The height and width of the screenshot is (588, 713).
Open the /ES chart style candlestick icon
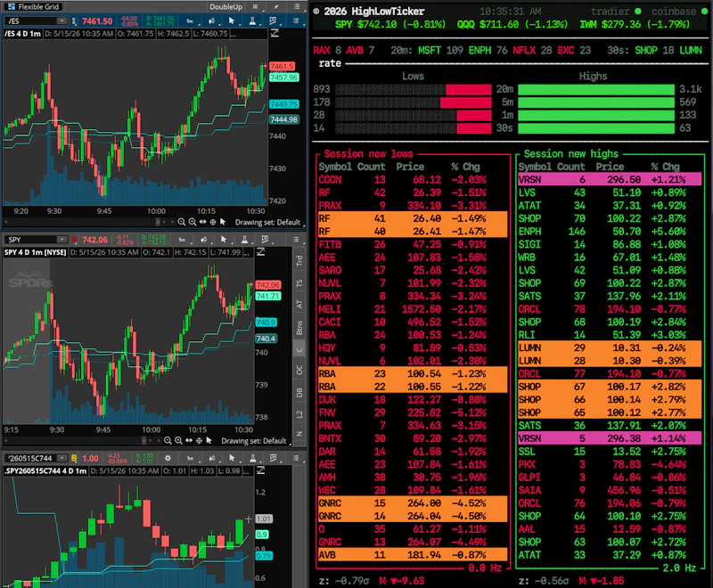[211, 20]
